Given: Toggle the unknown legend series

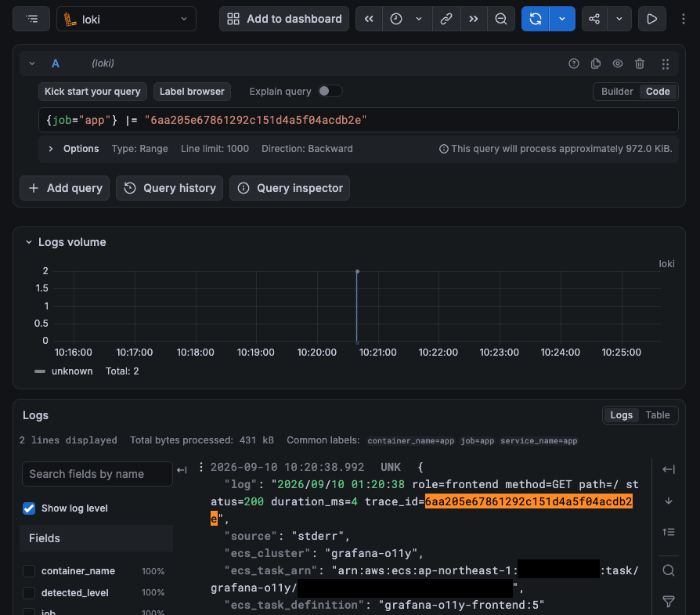Looking at the screenshot, I should click(x=72, y=371).
